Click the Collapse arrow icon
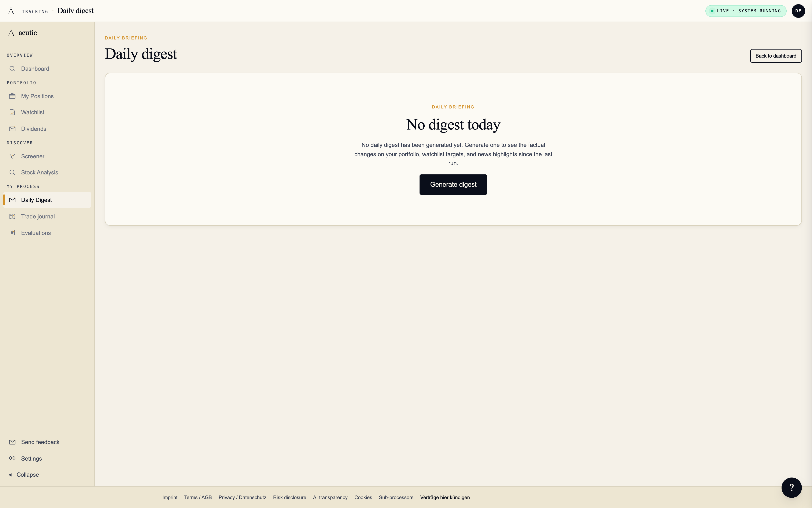This screenshot has height=508, width=812. [10, 475]
